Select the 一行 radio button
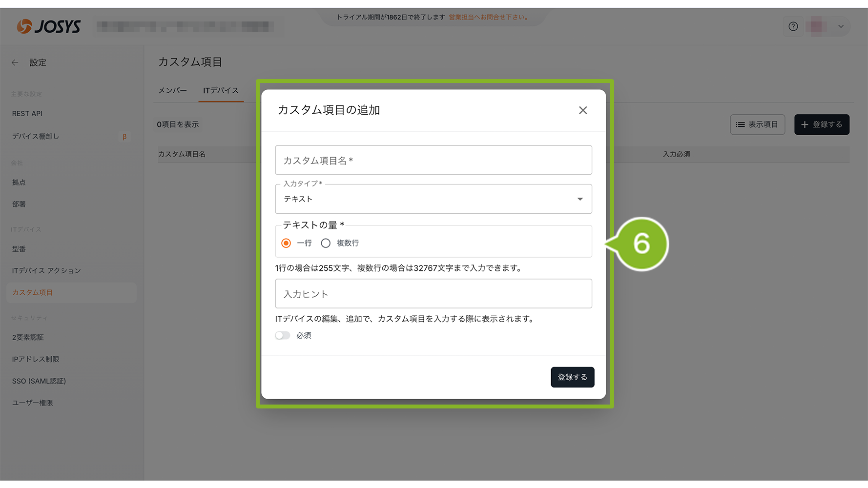Viewport: 868px width, 488px height. point(286,243)
